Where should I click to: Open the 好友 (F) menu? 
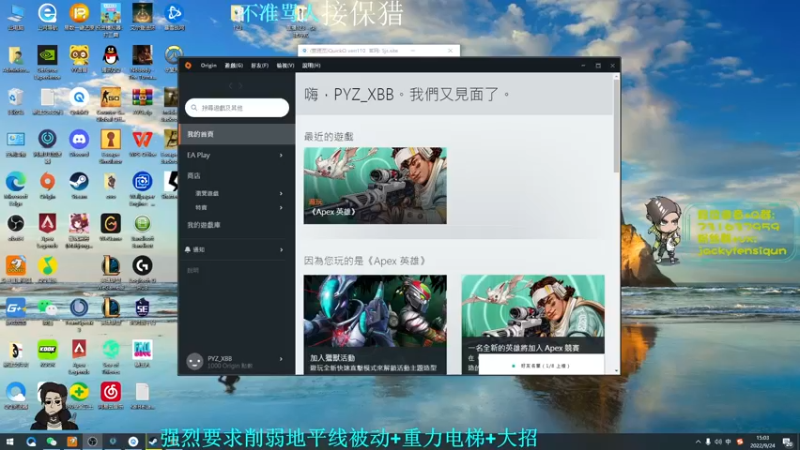(259, 65)
